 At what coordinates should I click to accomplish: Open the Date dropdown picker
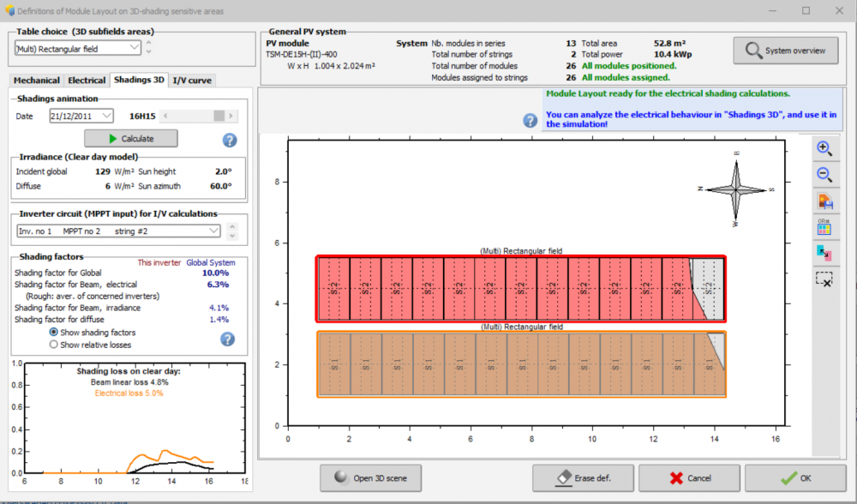point(106,116)
